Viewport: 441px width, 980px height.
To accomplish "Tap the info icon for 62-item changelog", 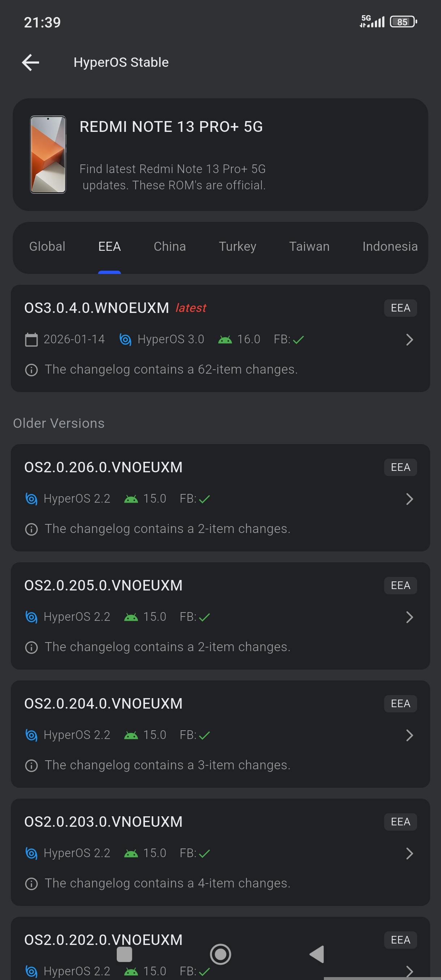I will 31,370.
